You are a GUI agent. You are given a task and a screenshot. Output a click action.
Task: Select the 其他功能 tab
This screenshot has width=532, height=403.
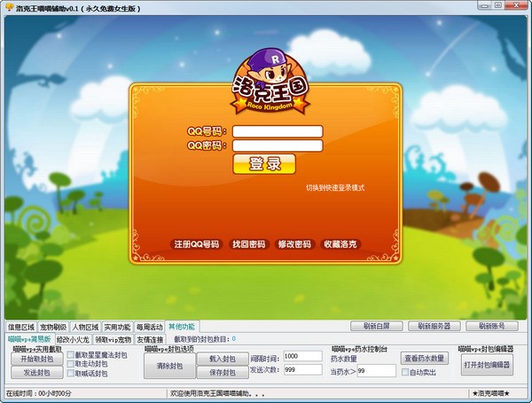(x=182, y=327)
